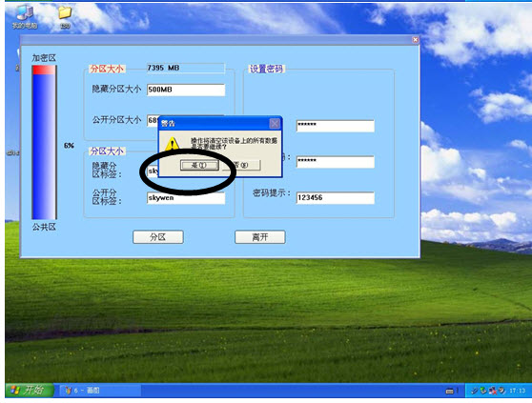This screenshot has height=403, width=532.
Task: Open the 开始 Start menu
Action: (30, 390)
